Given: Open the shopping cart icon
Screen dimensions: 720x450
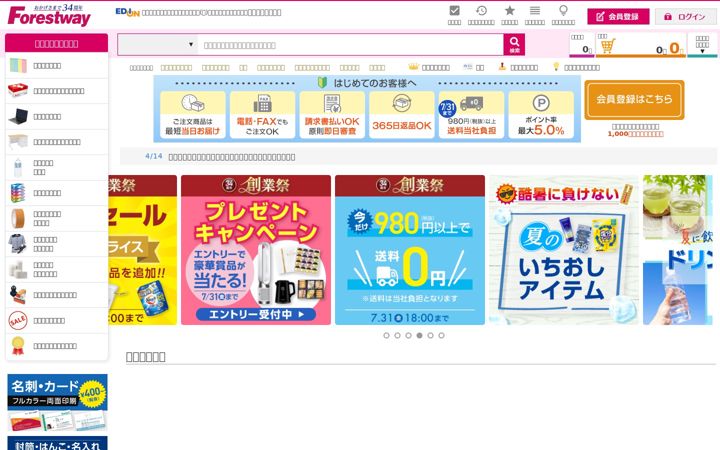Looking at the screenshot, I should point(608,46).
